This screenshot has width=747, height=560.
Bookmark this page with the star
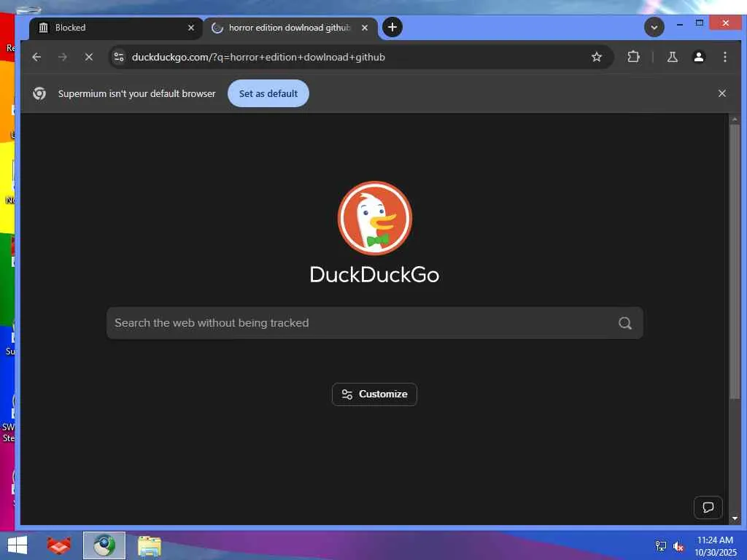point(596,57)
